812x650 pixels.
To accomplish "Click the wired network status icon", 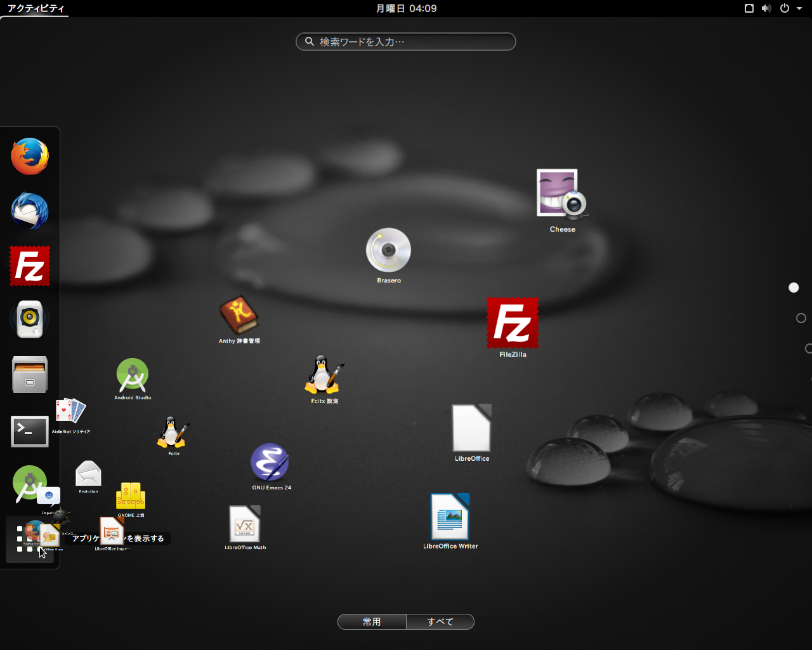I will (749, 8).
